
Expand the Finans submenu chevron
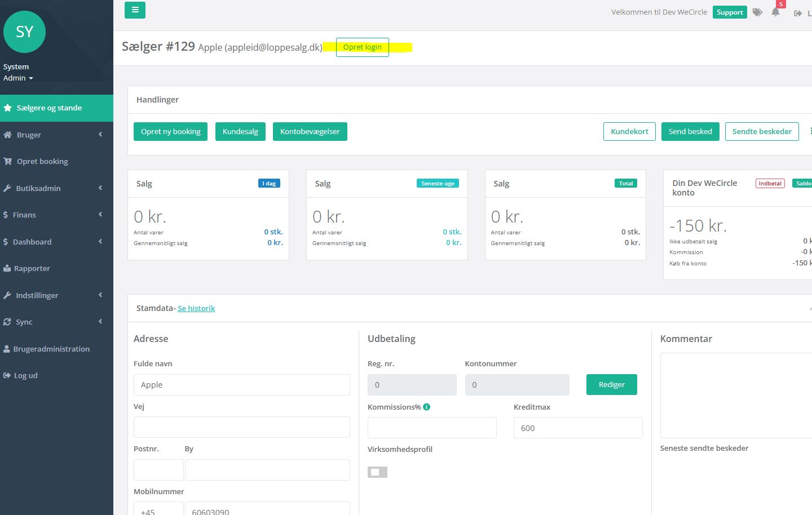click(100, 214)
